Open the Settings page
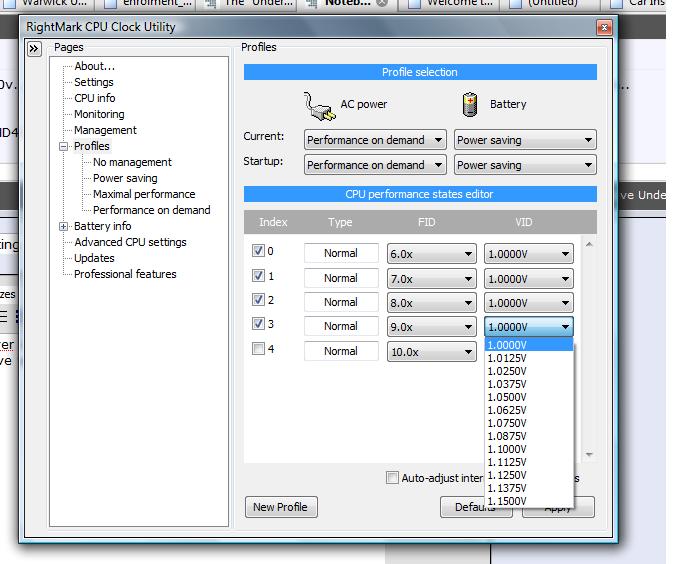Image resolution: width=683 pixels, height=564 pixels. point(94,82)
